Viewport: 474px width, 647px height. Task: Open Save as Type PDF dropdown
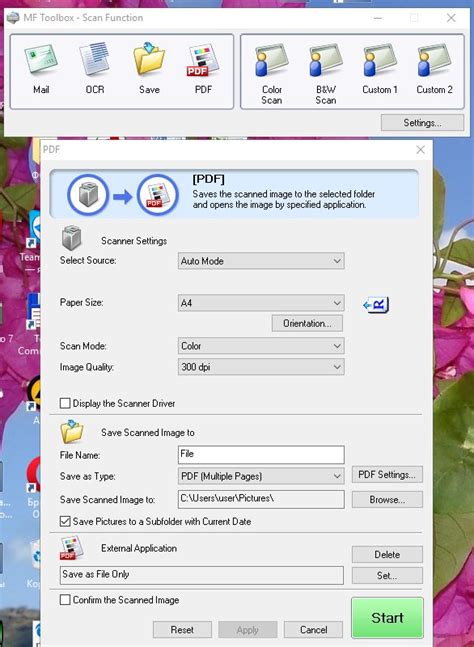pos(261,476)
